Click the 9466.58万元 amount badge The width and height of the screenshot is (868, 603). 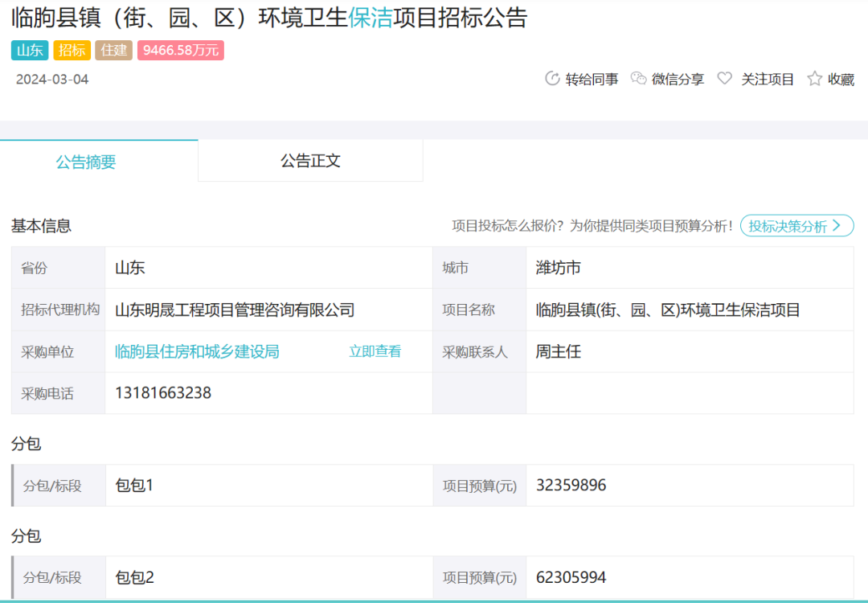click(181, 51)
